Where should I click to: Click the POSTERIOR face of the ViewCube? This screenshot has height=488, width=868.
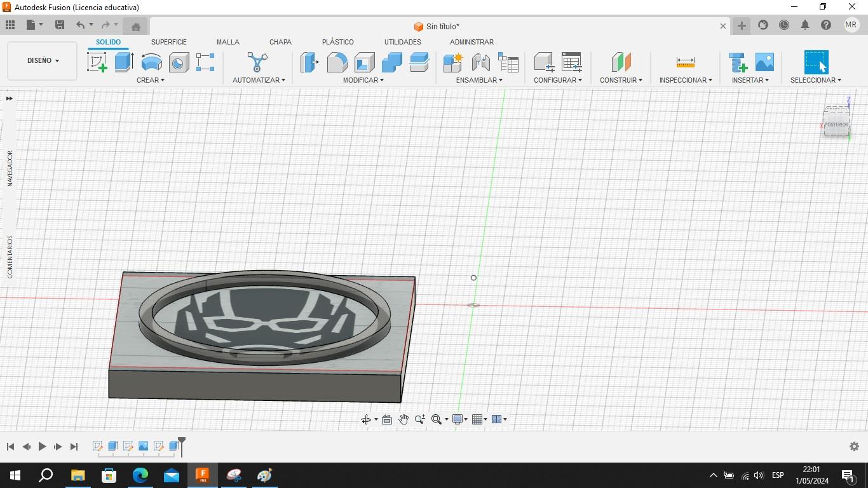pyautogui.click(x=837, y=125)
